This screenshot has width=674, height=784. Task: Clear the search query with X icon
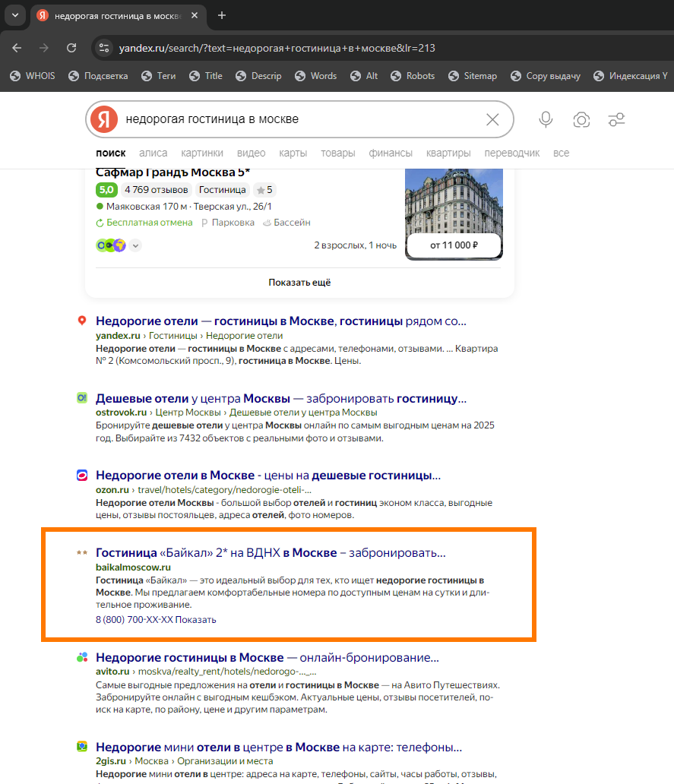pyautogui.click(x=492, y=119)
